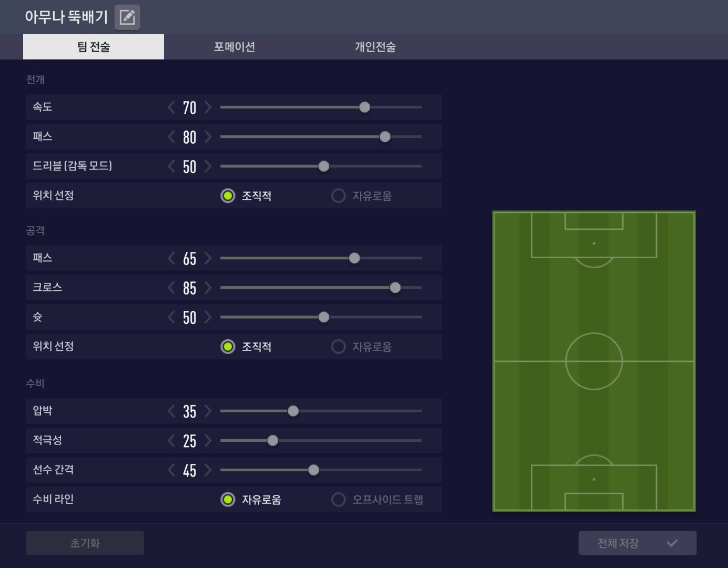Click the edit tactic name pencil icon

point(127,17)
